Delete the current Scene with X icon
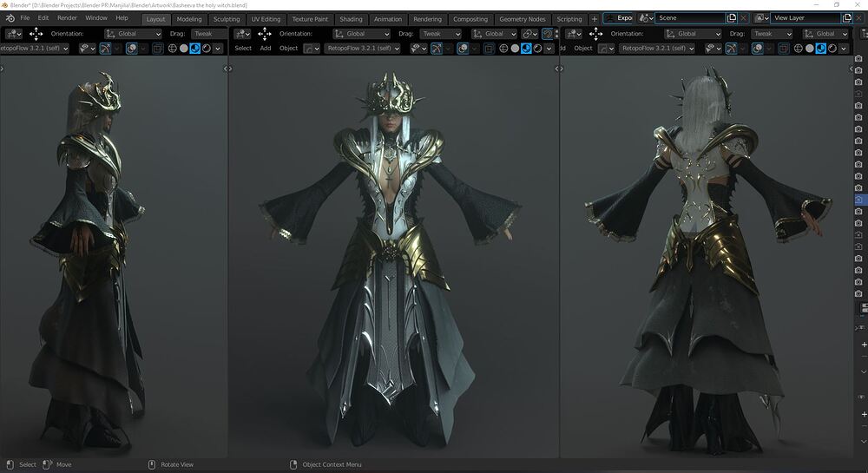The image size is (868, 473). (744, 17)
